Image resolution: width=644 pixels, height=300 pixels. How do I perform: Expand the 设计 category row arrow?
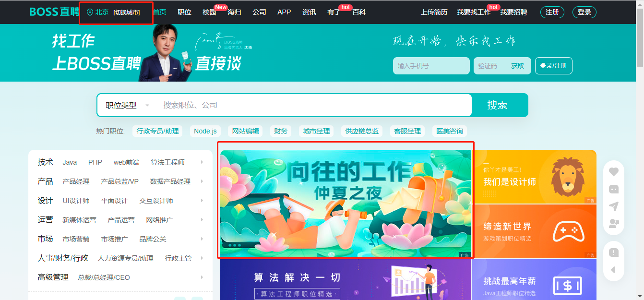coord(202,201)
